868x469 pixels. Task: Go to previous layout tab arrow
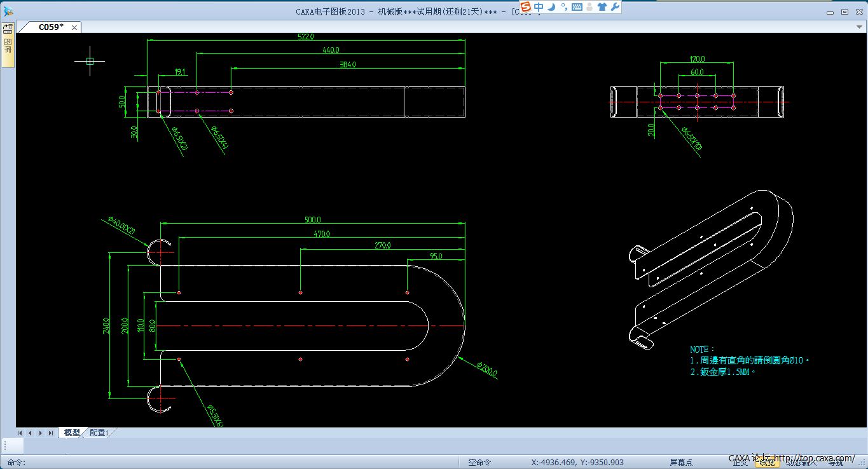click(x=30, y=433)
